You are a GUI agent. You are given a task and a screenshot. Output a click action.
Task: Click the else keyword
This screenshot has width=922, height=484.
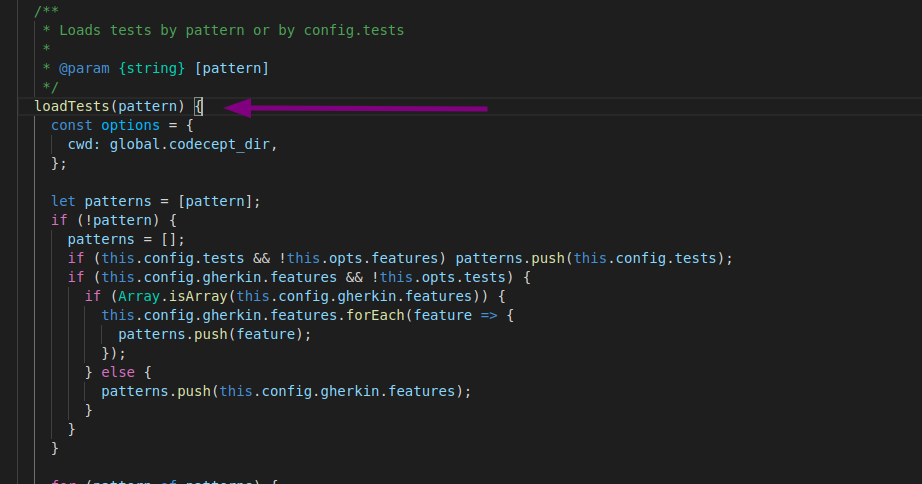click(117, 372)
